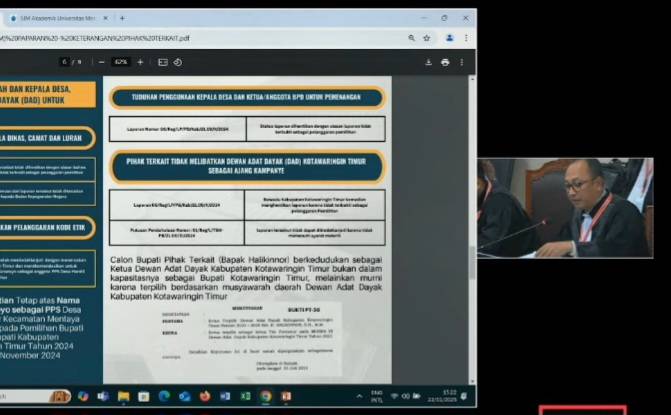Open the notifications icon in tray

point(464,397)
